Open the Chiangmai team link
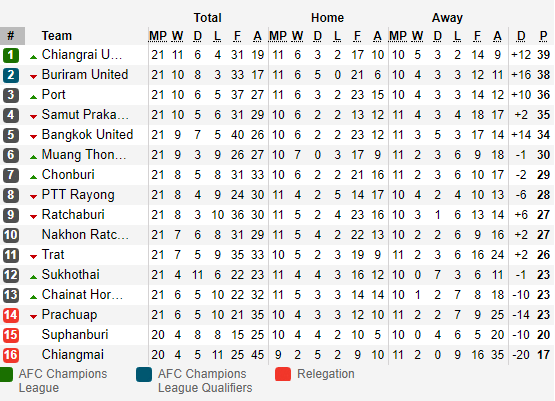Screen dimensions: 555x401 tap(73, 354)
